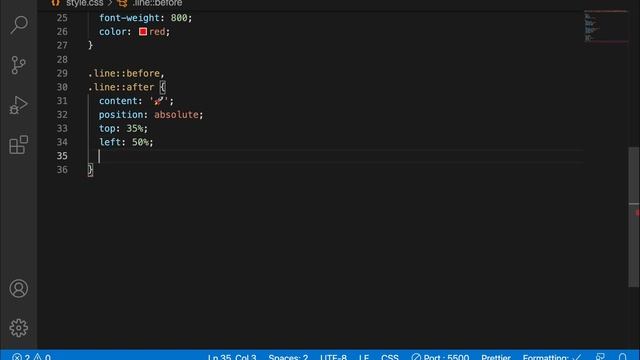Image resolution: width=640 pixels, height=360 pixels.
Task: Click the errors and warnings status indicator
Action: click(x=31, y=357)
